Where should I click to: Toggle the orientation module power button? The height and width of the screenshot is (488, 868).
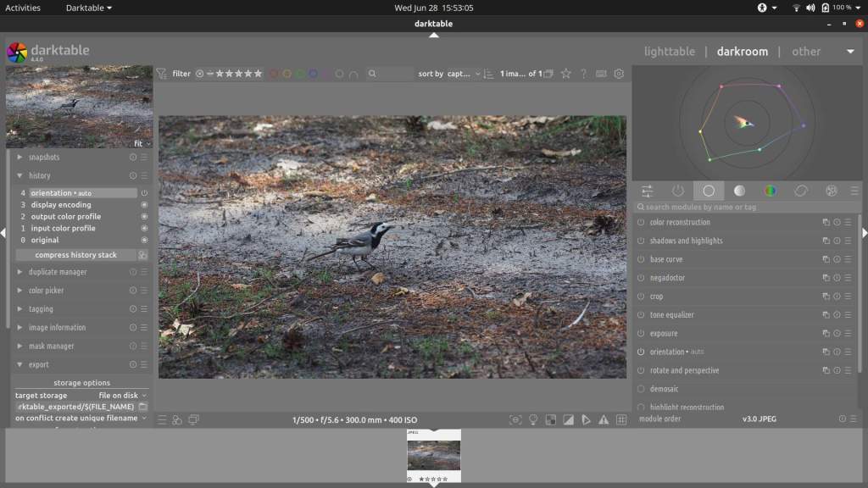coord(641,352)
